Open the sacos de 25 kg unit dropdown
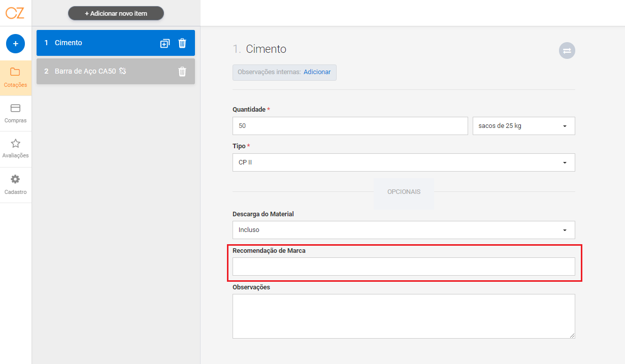The image size is (625, 364). [x=523, y=126]
